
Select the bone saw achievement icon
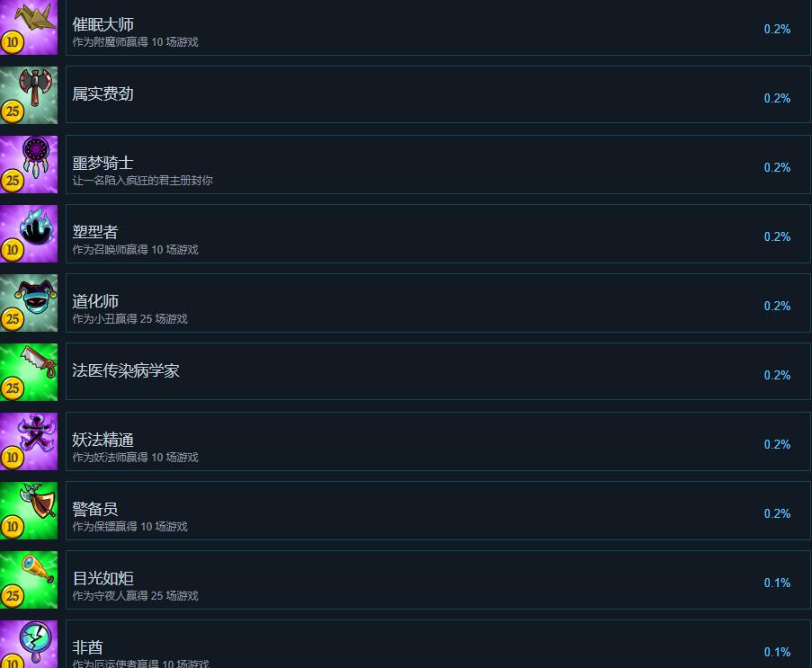point(29,372)
